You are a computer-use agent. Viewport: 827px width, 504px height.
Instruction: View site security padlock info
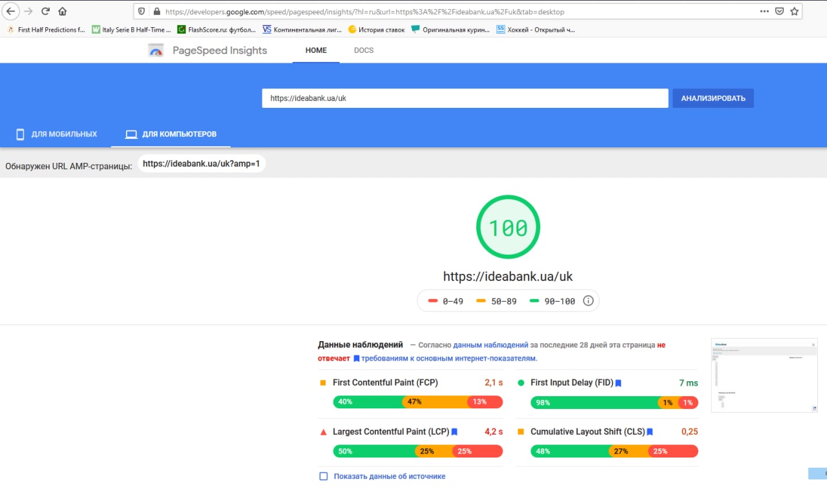156,12
